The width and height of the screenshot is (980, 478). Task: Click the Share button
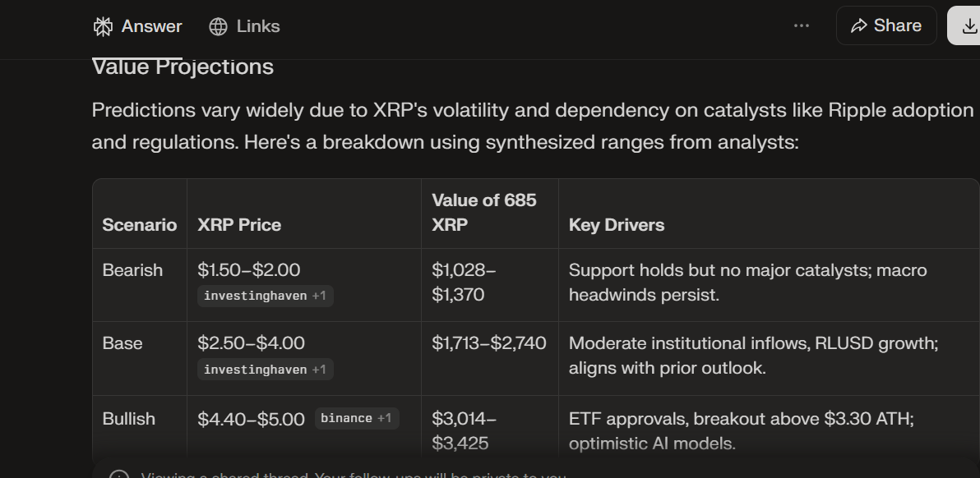886,25
